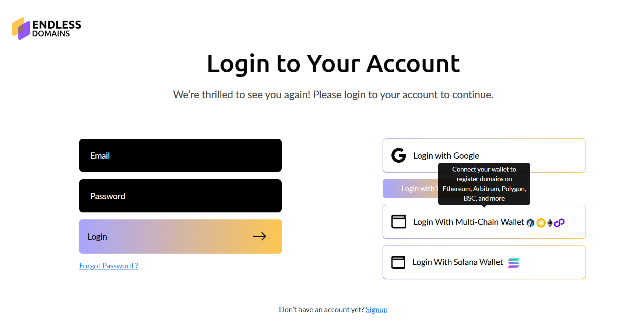The width and height of the screenshot is (644, 321).
Task: Select Login With Multi-Chain Wallet text
Action: pyautogui.click(x=468, y=222)
